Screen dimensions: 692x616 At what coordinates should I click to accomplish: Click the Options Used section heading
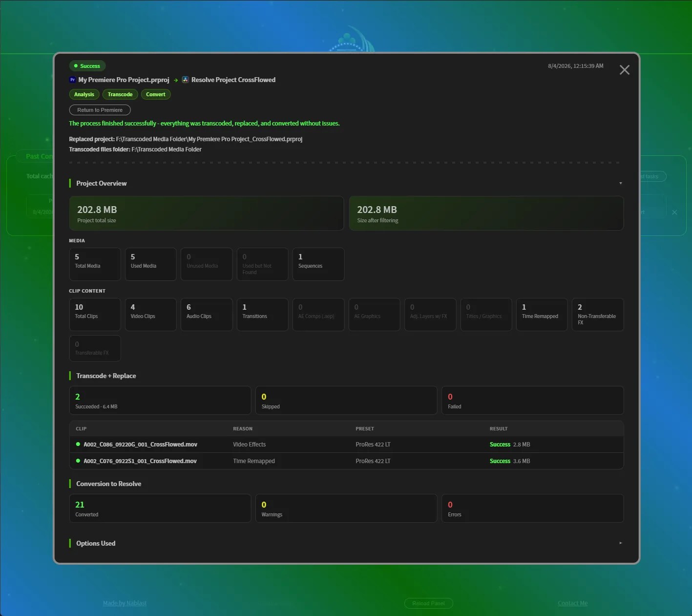click(x=96, y=543)
